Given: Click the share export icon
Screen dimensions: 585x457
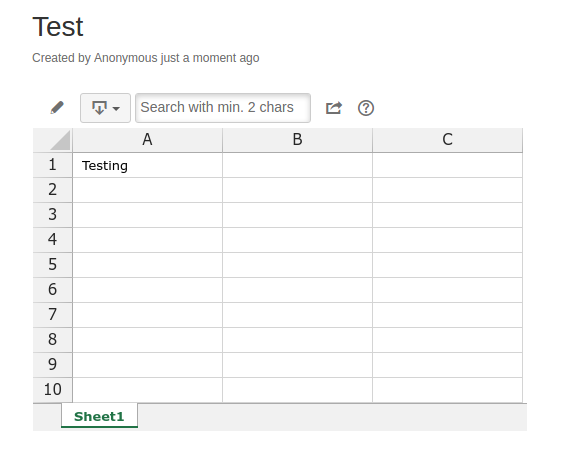Looking at the screenshot, I should coord(334,108).
